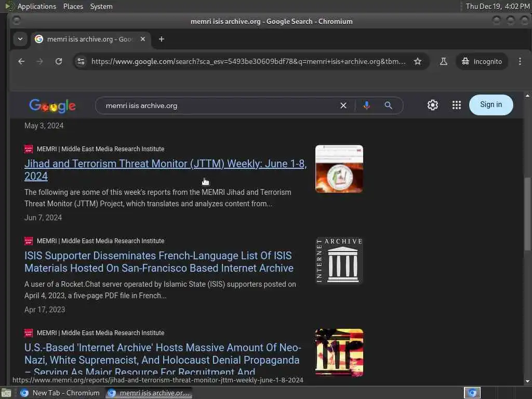Open U.S.-Based 'Internet Archive' Hosts result

163,360
